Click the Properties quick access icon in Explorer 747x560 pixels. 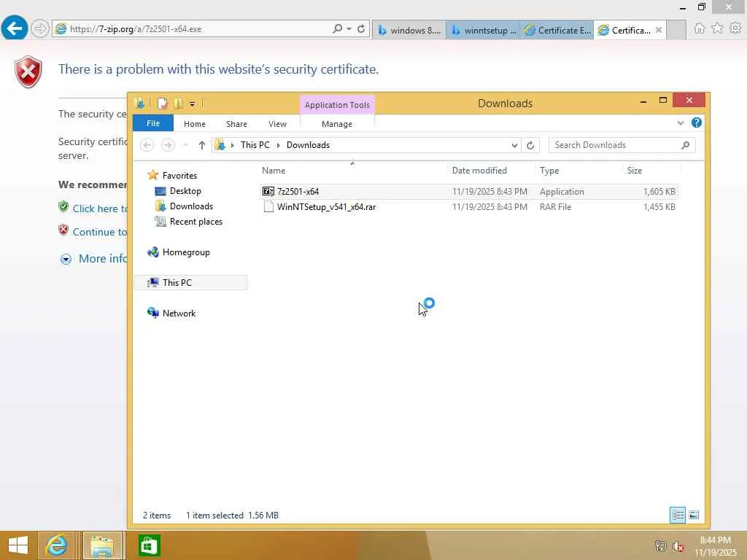pyautogui.click(x=163, y=104)
